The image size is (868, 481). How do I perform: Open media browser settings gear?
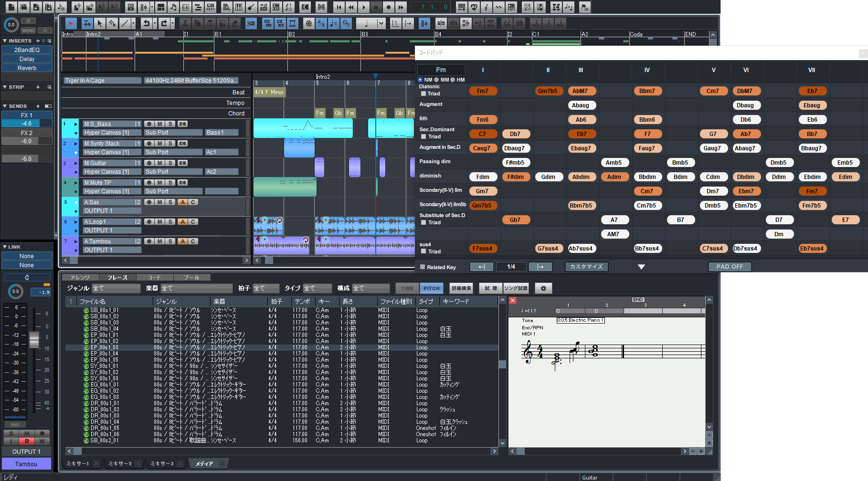[543, 288]
